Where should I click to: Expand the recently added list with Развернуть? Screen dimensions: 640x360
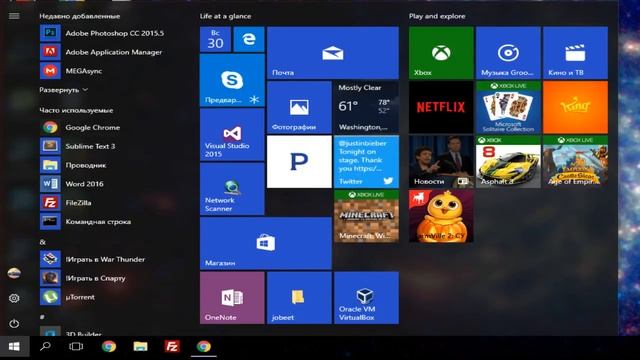pyautogui.click(x=63, y=90)
